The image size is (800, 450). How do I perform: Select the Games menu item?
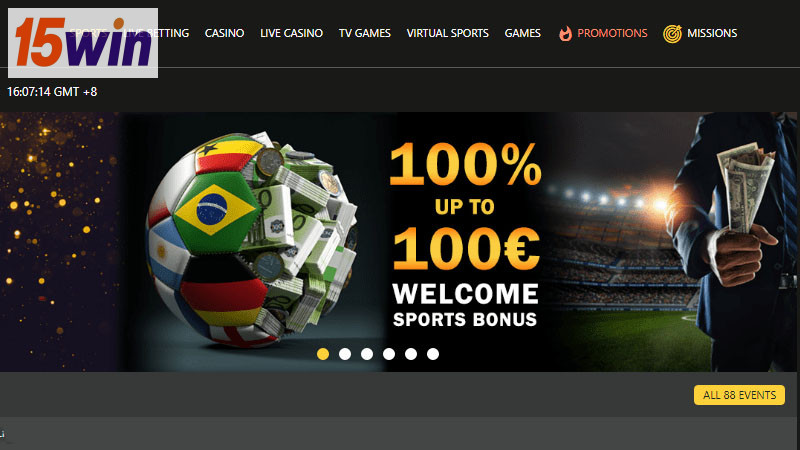[522, 33]
